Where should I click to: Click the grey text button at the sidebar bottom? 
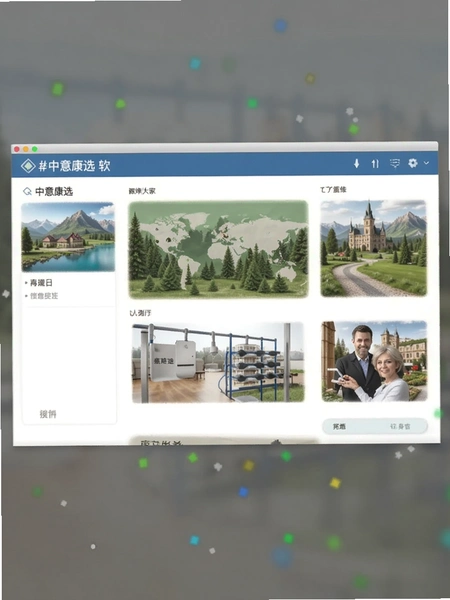click(48, 414)
